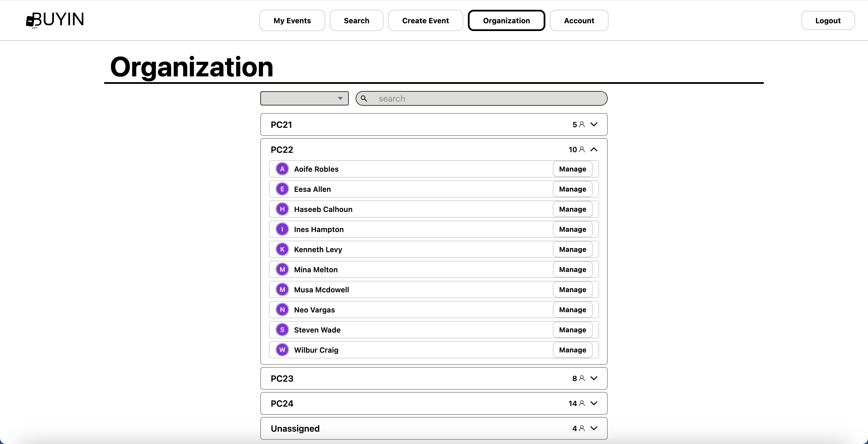
Task: Click Kenneth Levy's K avatar icon
Action: pos(282,250)
